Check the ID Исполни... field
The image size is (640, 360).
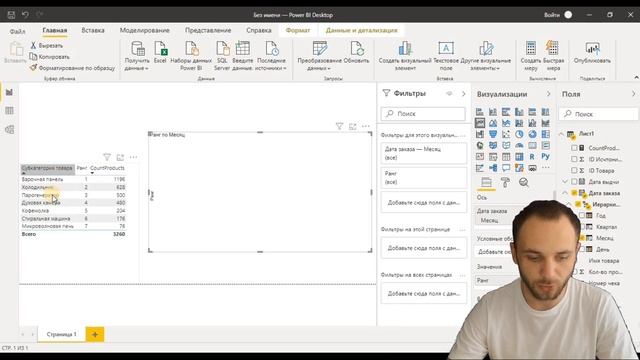click(x=574, y=159)
